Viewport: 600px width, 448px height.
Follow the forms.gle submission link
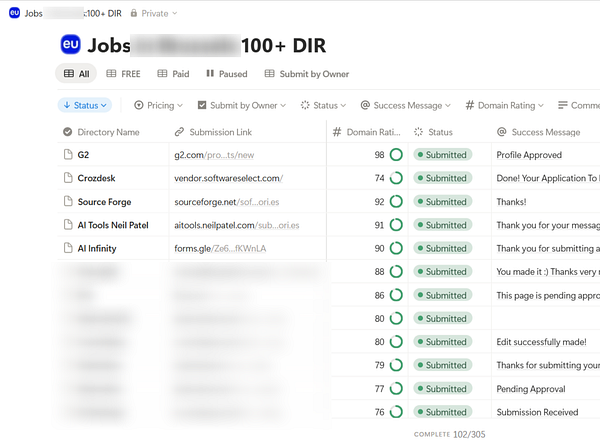[220, 248]
